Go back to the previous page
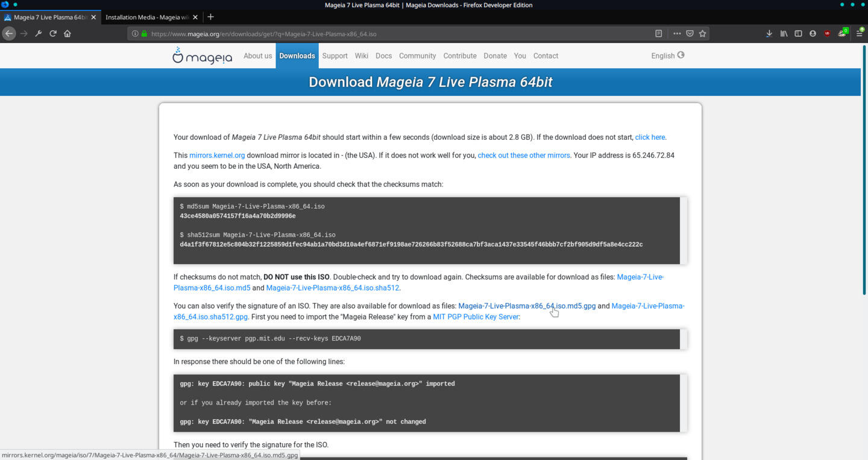 pyautogui.click(x=9, y=34)
